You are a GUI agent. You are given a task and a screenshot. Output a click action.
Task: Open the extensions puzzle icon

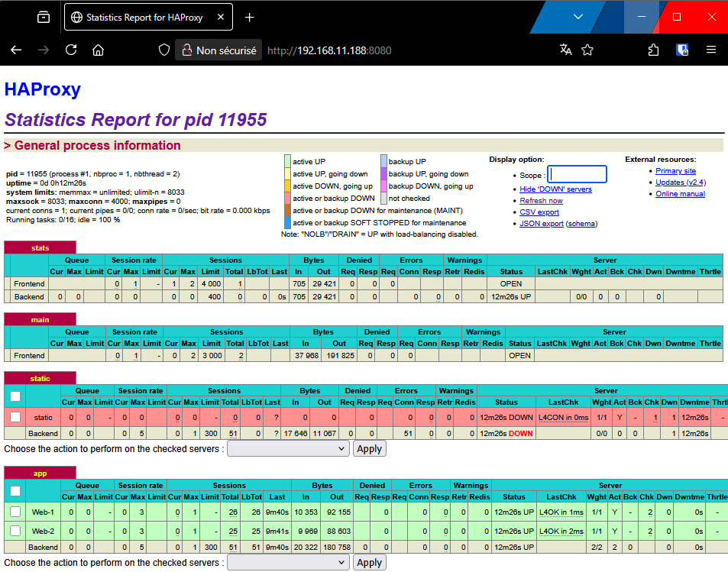[653, 50]
